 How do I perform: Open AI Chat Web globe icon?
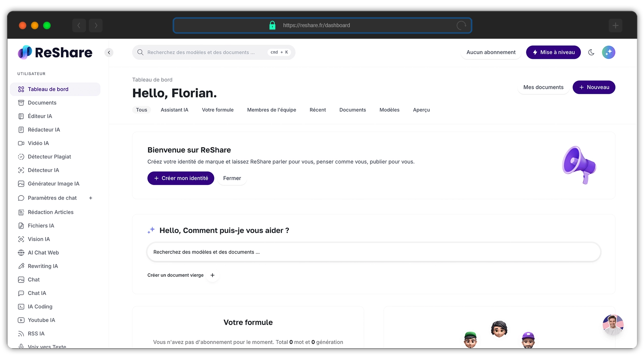[21, 252]
